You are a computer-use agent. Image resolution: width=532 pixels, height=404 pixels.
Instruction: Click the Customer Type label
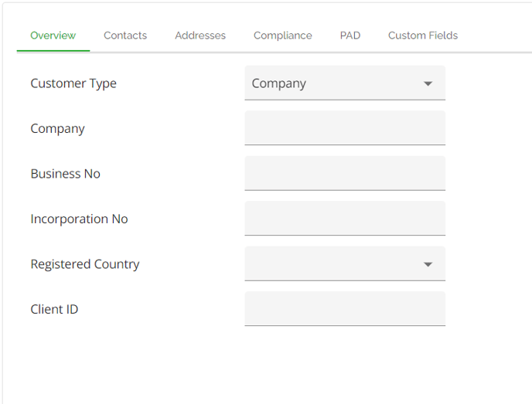pos(73,83)
